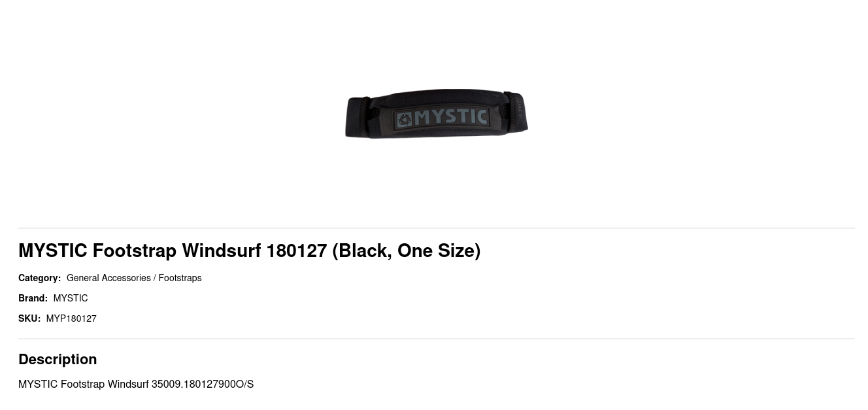Image resolution: width=868 pixels, height=410 pixels.
Task: Click the Brand: label
Action: click(33, 298)
